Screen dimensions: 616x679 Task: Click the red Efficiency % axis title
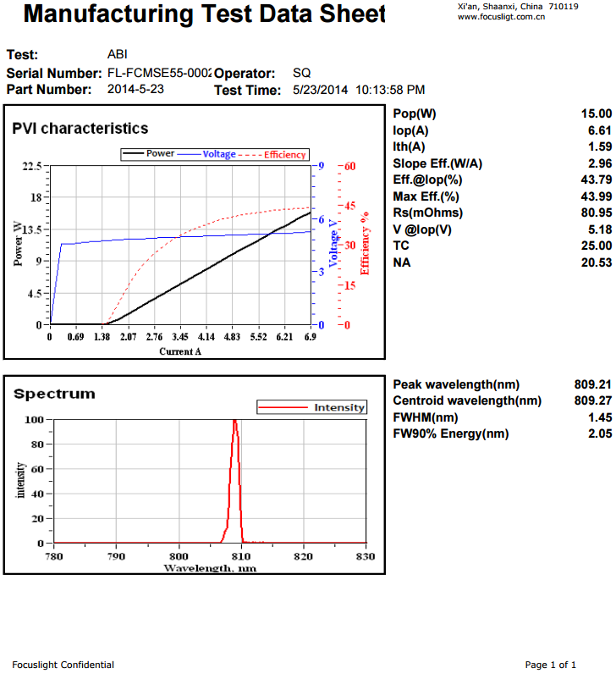point(365,243)
